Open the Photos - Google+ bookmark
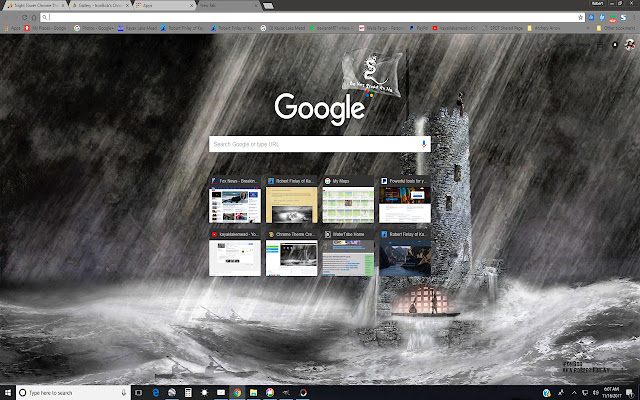640x400 pixels. [93, 28]
